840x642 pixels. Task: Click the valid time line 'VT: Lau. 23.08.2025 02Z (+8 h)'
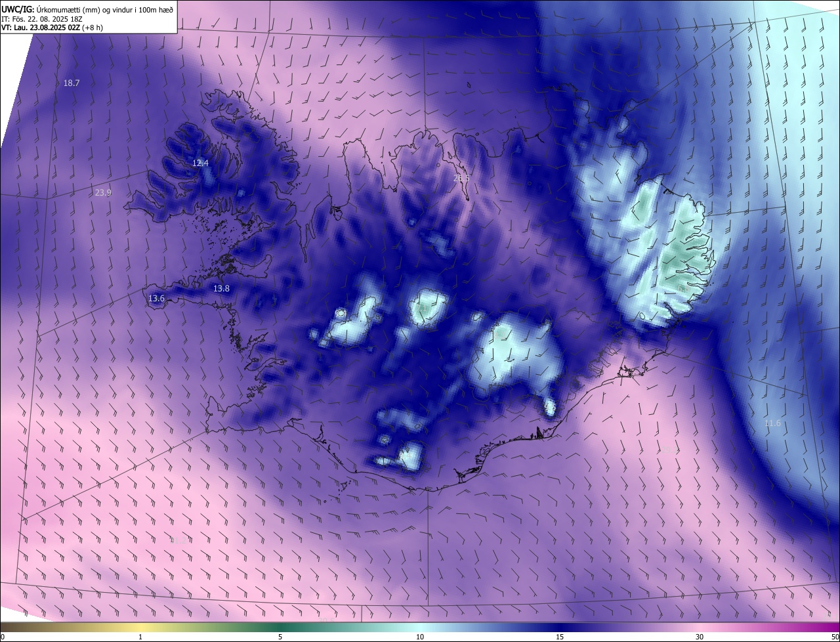click(52, 28)
